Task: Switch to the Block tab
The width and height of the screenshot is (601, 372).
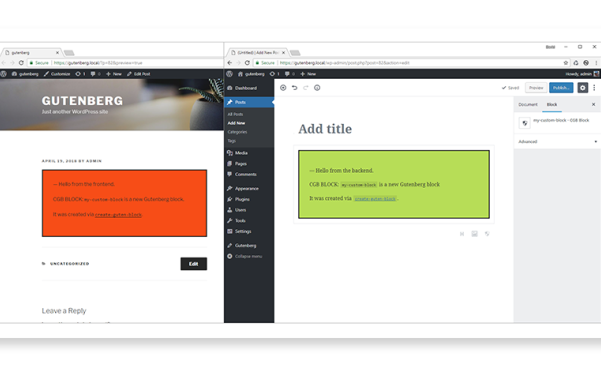Action: pos(552,105)
